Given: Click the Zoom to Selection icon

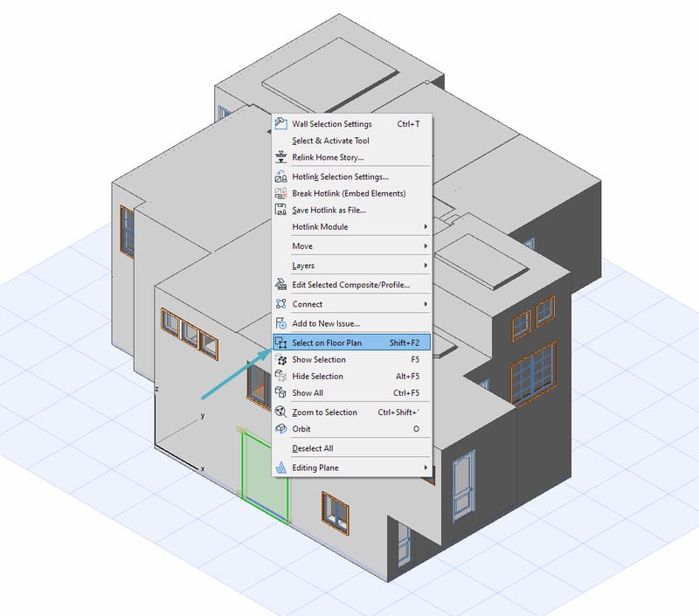Looking at the screenshot, I should (280, 412).
